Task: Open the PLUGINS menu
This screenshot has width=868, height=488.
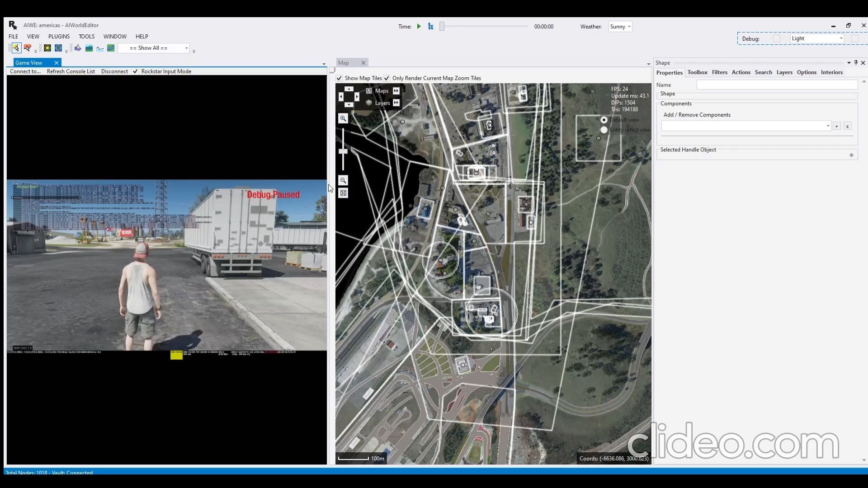Action: (x=59, y=37)
